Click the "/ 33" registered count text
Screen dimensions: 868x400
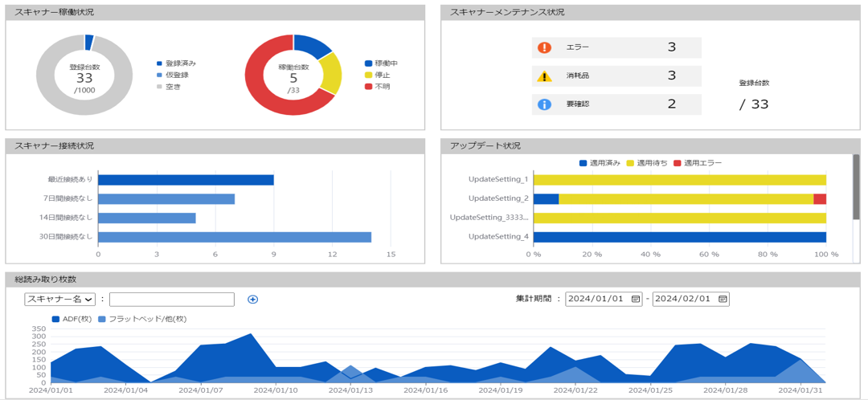click(754, 104)
